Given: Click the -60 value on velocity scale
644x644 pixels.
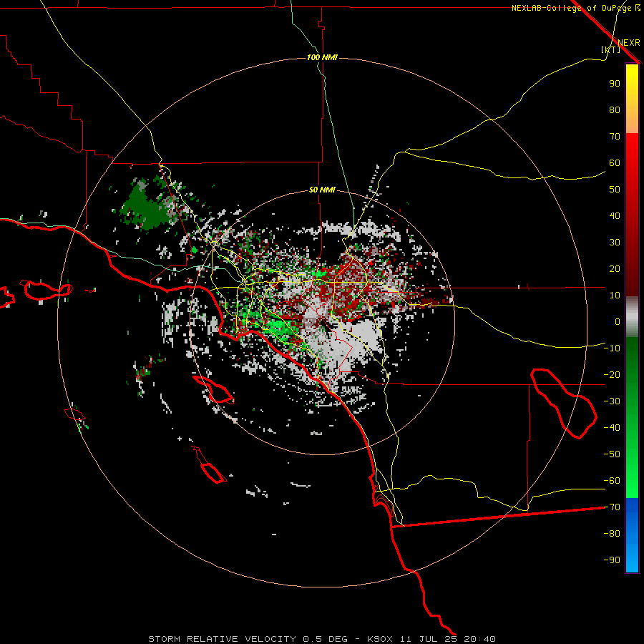Looking at the screenshot, I should click(612, 481).
